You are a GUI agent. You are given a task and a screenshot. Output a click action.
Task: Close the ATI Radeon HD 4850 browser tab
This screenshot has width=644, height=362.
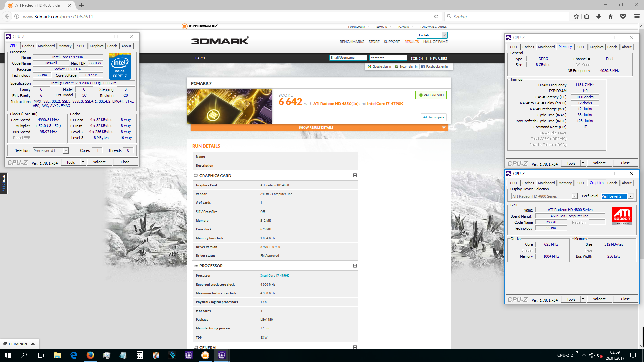[x=70, y=5]
